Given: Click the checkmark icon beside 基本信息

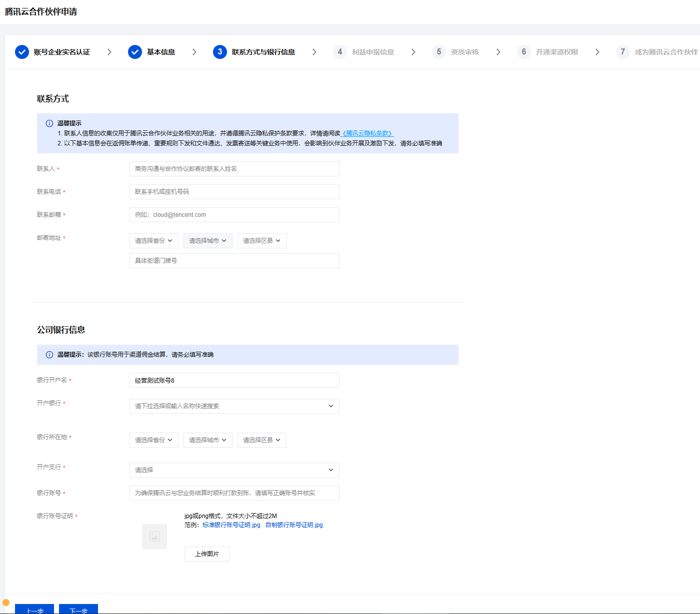Looking at the screenshot, I should point(135,52).
